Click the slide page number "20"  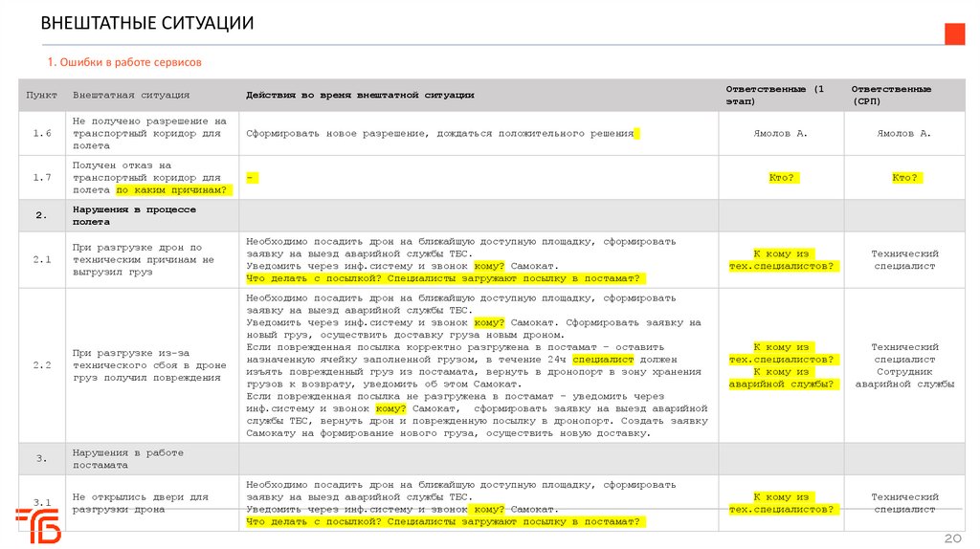[x=952, y=538]
